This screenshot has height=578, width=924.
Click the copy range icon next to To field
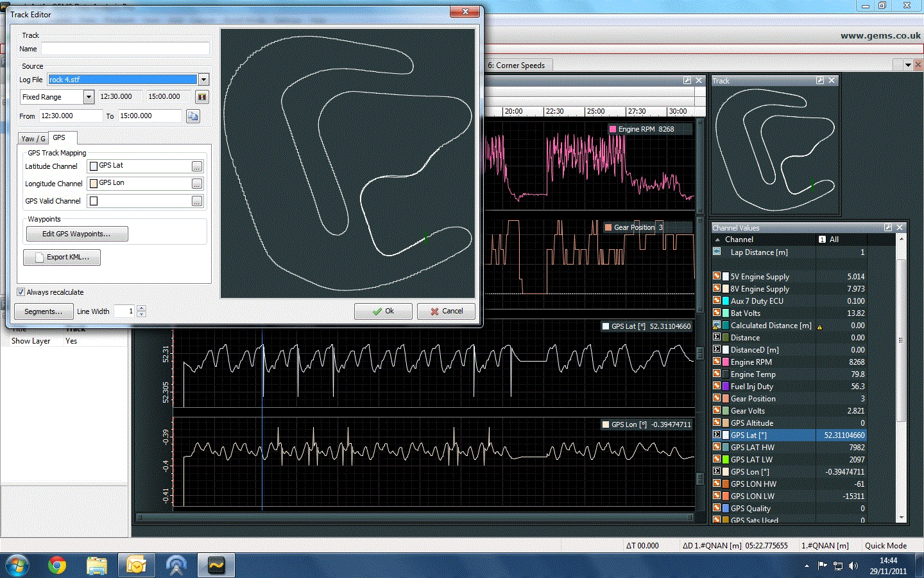tap(193, 116)
